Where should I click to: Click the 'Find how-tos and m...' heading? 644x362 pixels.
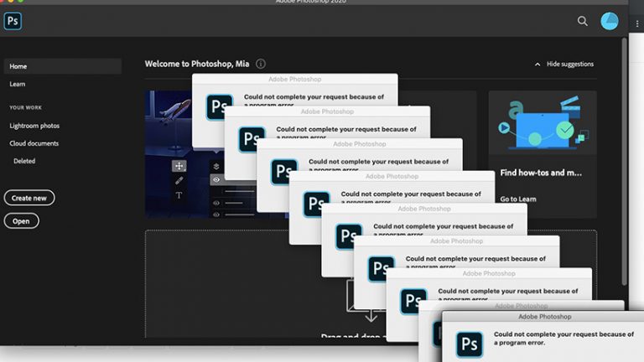pos(541,173)
